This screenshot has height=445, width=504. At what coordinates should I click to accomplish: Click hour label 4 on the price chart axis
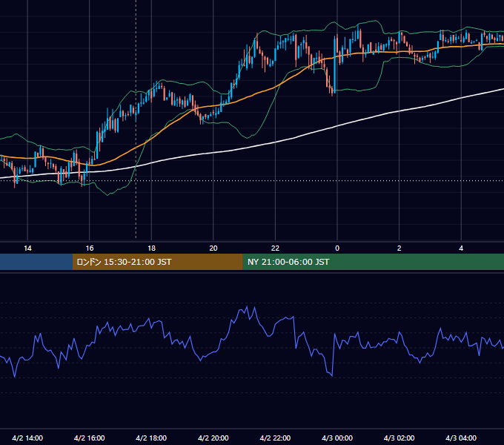pyautogui.click(x=461, y=248)
